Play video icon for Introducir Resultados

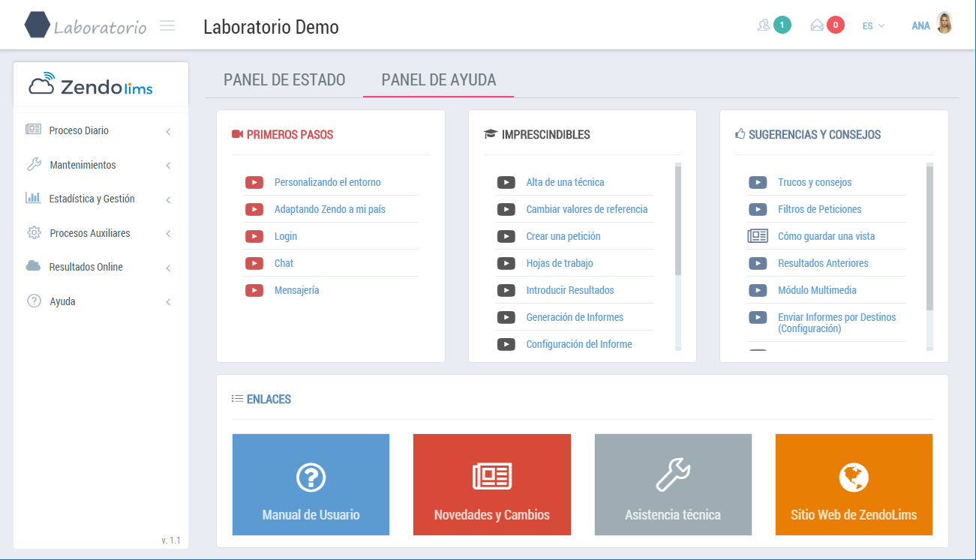click(506, 290)
